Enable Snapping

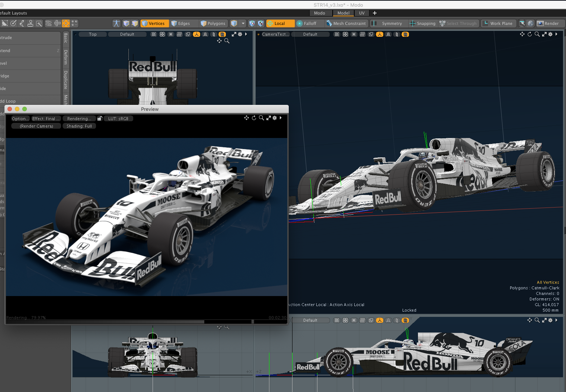[422, 23]
